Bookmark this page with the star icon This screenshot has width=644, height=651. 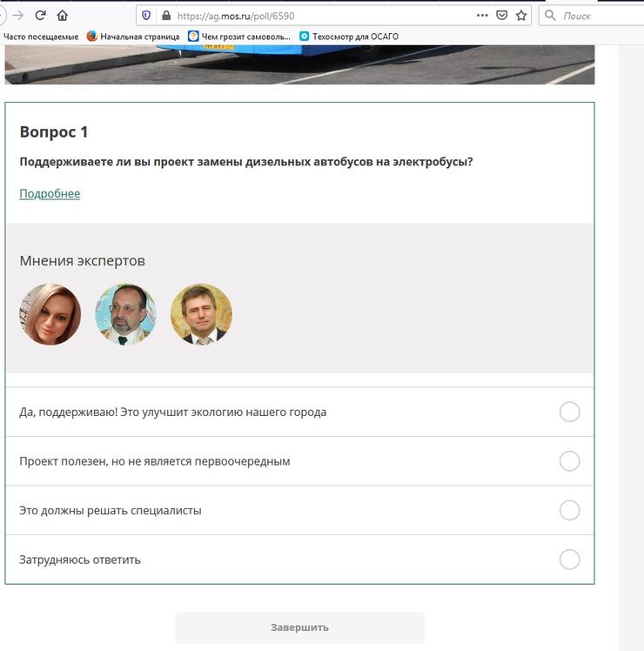click(x=521, y=16)
